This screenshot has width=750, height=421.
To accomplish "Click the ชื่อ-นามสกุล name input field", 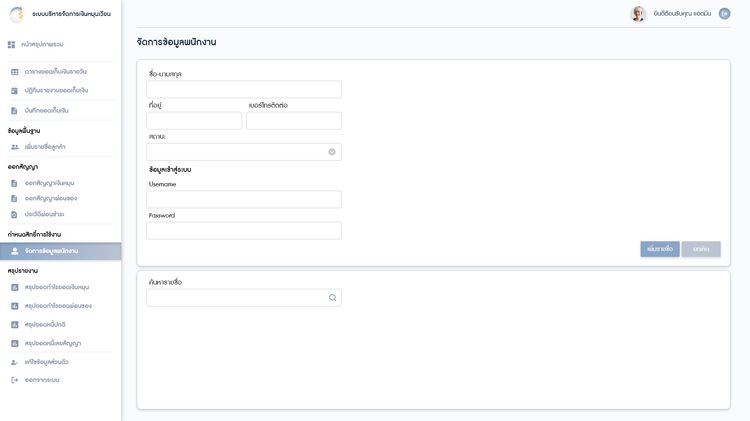I will (244, 90).
